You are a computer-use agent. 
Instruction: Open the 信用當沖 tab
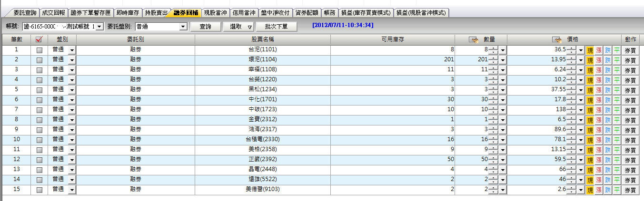coord(244,13)
